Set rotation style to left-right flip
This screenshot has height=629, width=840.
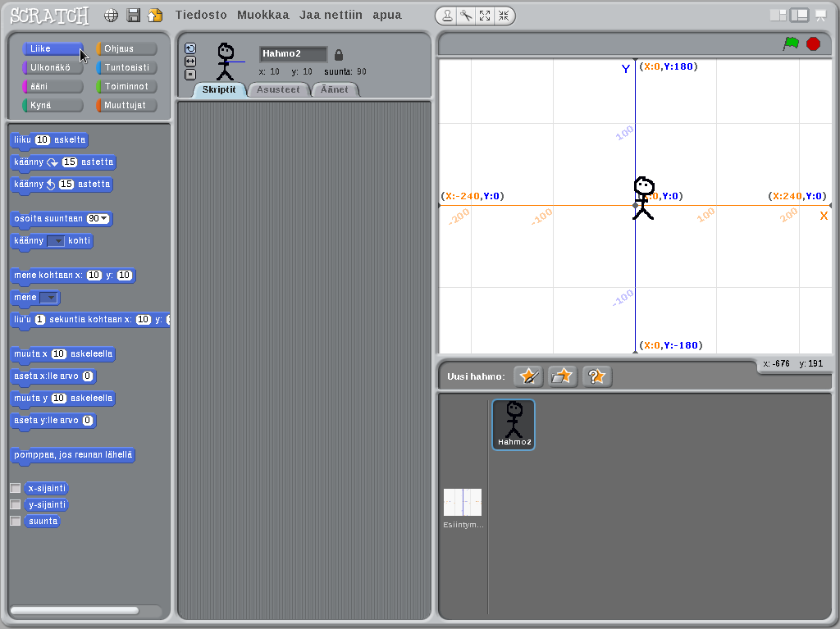(x=190, y=62)
